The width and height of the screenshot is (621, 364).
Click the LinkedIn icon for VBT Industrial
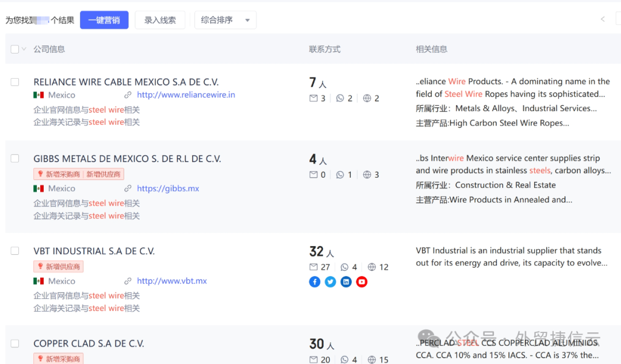[x=346, y=282]
